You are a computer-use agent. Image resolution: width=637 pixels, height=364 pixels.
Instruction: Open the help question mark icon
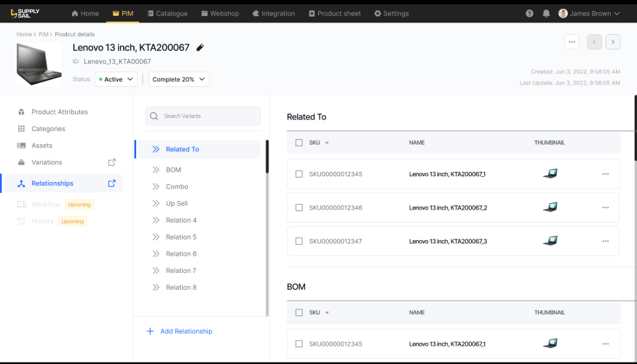coord(529,13)
